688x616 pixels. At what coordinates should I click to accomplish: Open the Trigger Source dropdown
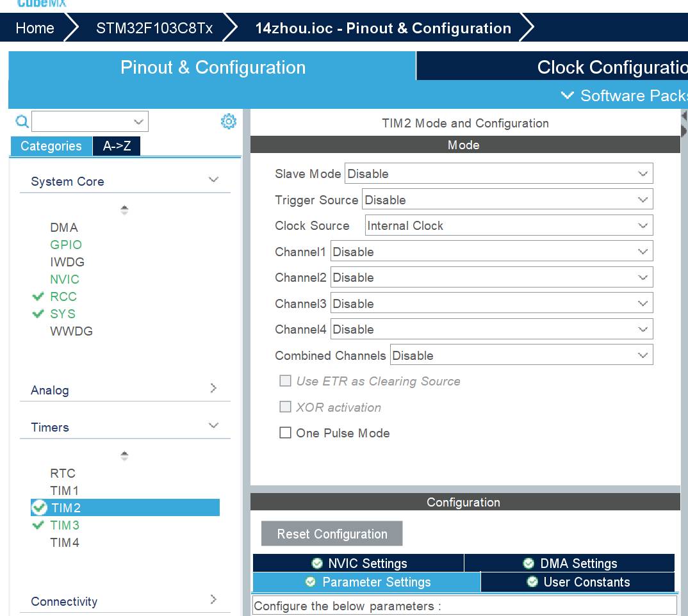507,199
